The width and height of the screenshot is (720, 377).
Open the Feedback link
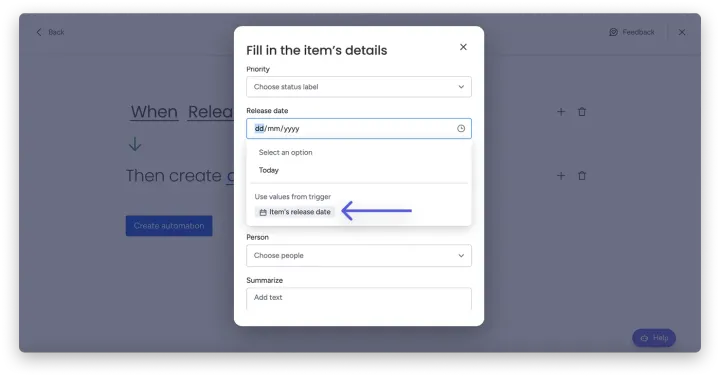(x=632, y=32)
